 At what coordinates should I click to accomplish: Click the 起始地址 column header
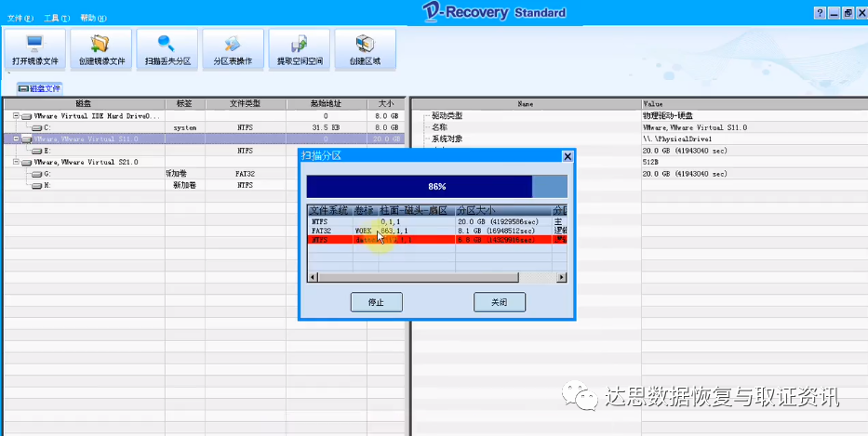point(327,104)
